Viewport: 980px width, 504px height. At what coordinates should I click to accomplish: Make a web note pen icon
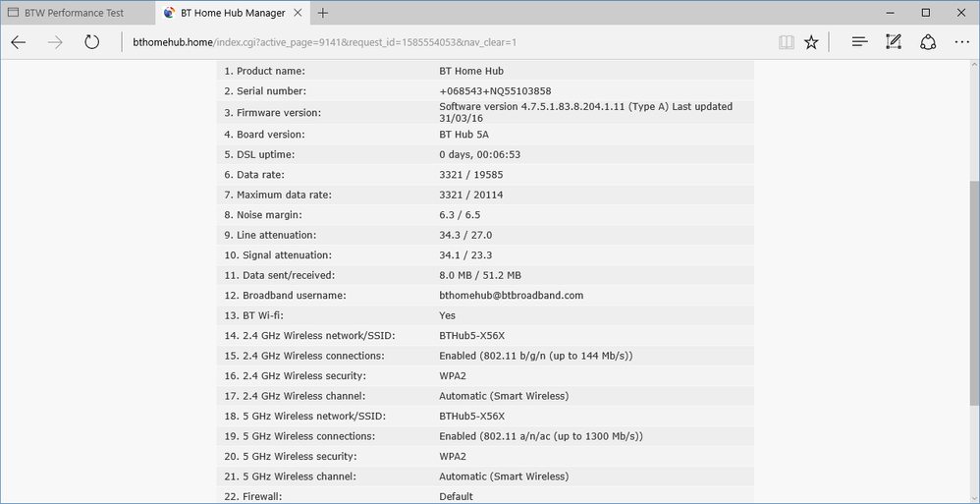point(894,42)
